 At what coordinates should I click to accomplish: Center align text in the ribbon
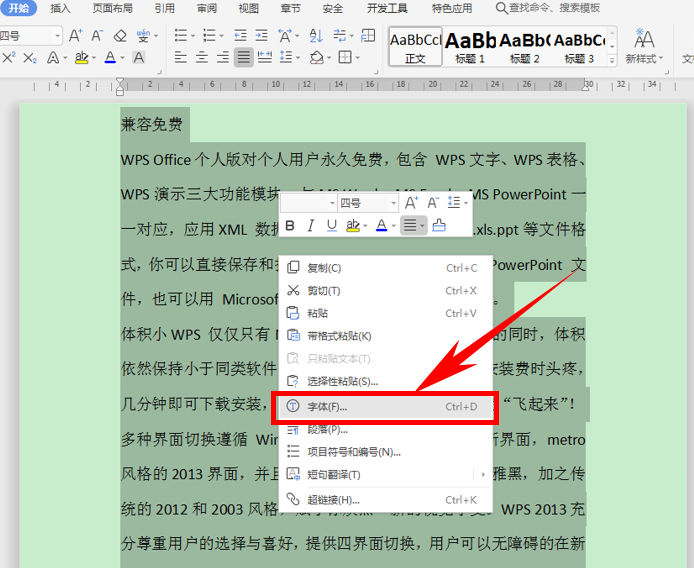(202, 58)
